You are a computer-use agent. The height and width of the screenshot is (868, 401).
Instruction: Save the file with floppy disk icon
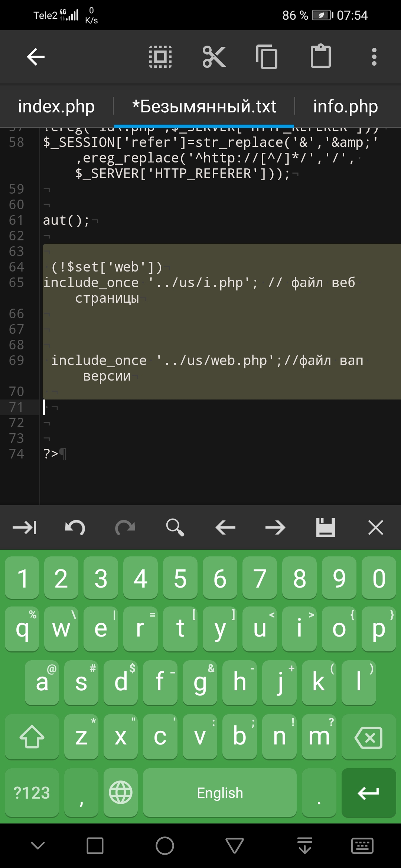[325, 527]
